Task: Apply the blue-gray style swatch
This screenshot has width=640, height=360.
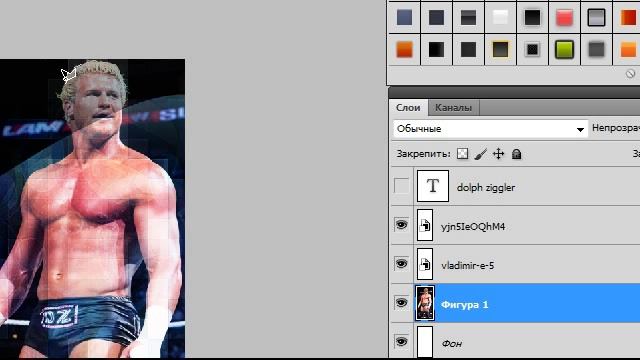Action: tap(404, 18)
